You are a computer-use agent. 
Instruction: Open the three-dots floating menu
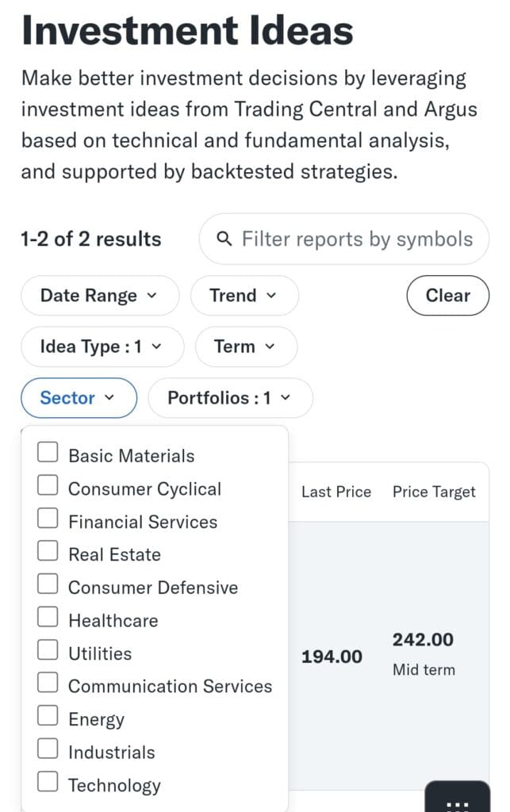click(458, 801)
